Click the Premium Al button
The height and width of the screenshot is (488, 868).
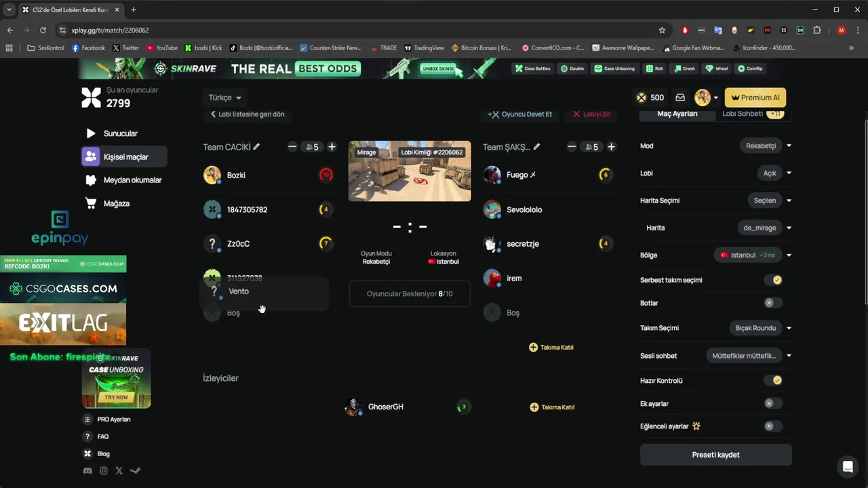755,98
